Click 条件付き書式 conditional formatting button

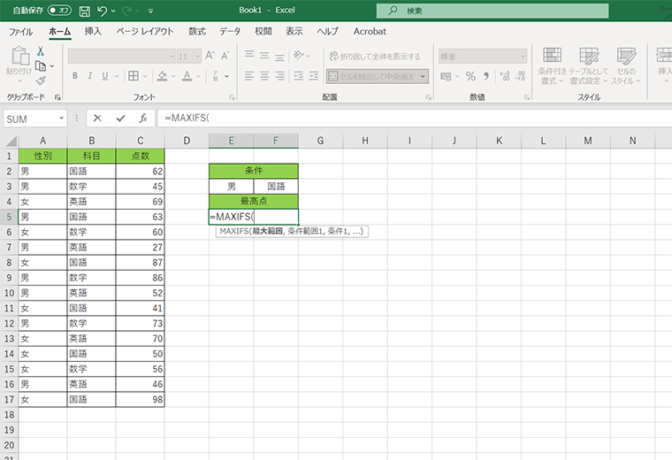coord(552,65)
